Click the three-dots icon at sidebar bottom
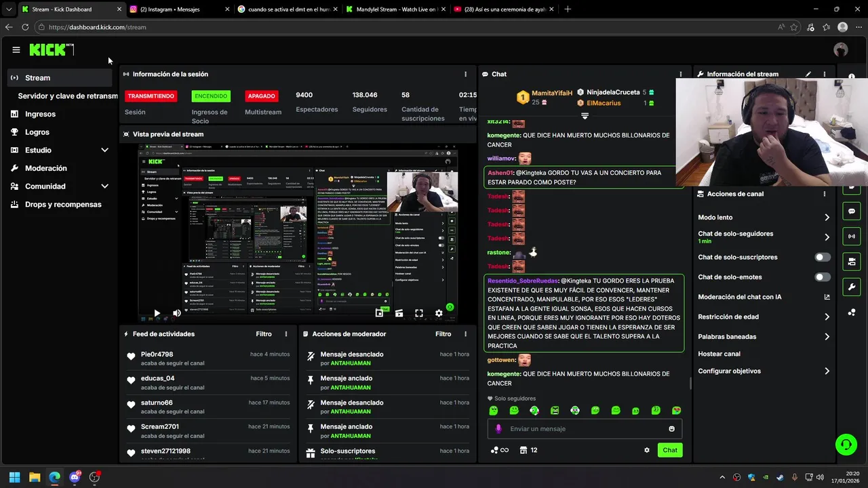Screen dimensions: 868x488 (852, 312)
